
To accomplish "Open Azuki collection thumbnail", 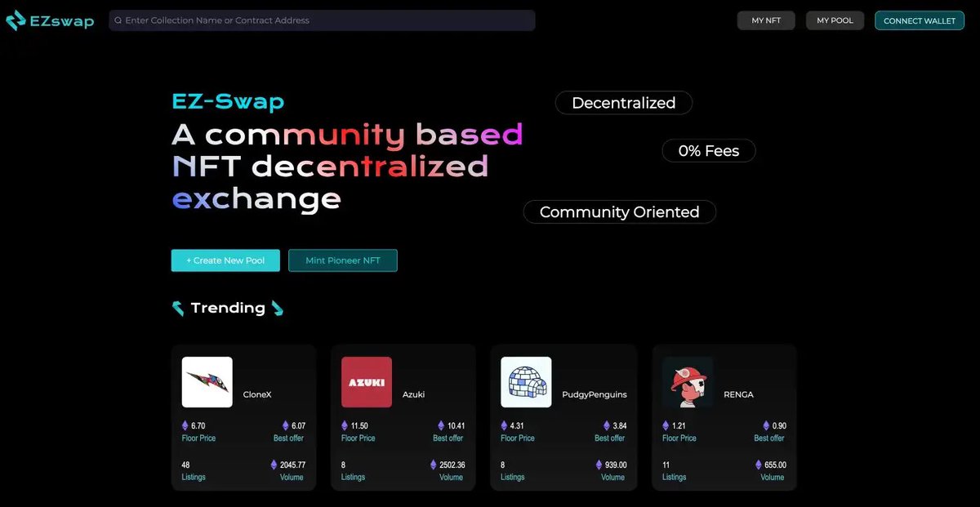I will point(366,382).
